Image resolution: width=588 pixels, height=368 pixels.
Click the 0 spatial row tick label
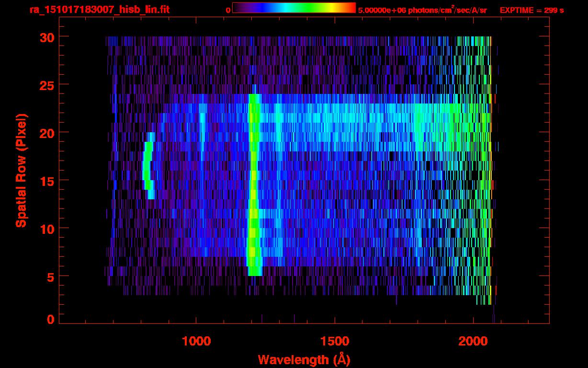click(50, 319)
